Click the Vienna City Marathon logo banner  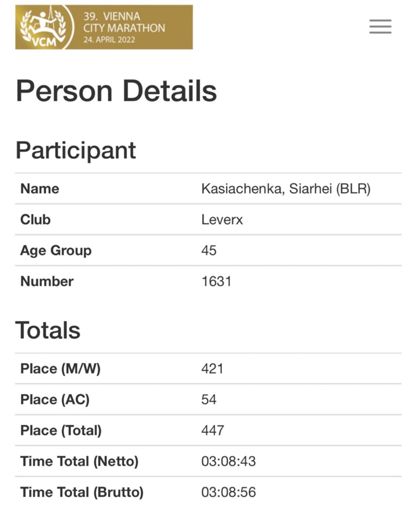pos(104,27)
